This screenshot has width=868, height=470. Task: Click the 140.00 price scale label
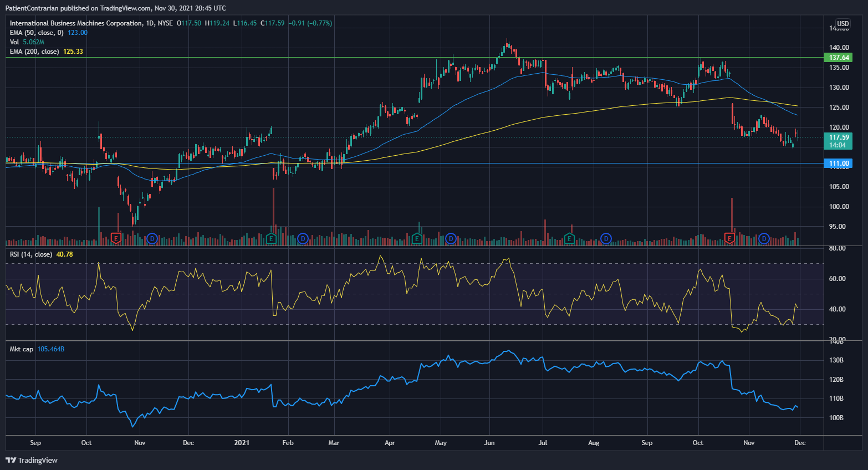(839, 48)
